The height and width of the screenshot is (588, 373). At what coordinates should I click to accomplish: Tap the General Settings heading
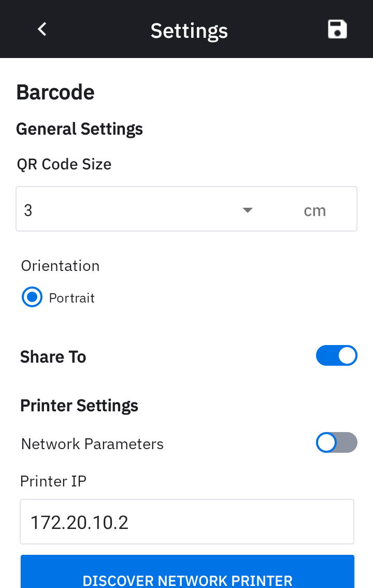tap(79, 129)
